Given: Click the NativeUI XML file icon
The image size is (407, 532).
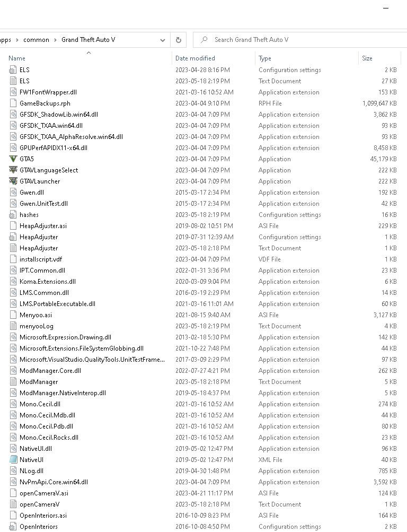Looking at the screenshot, I should (13, 460).
